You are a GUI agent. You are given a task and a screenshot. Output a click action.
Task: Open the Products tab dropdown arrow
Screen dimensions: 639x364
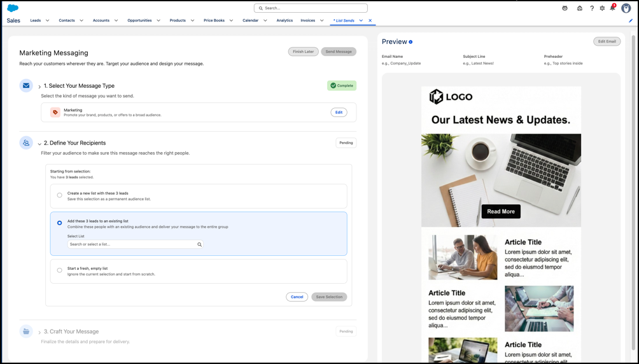pyautogui.click(x=192, y=20)
